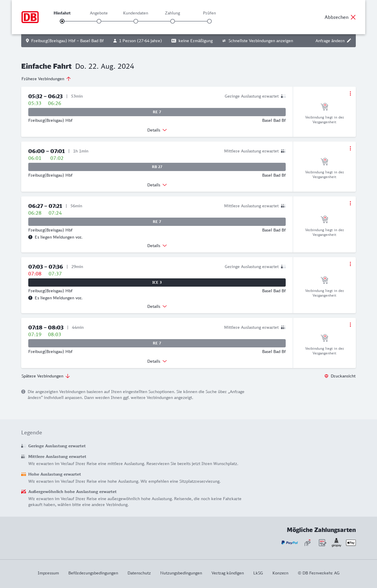Open the three-dot menu for the 05:32 connection
This screenshot has width=377, height=588.
pyautogui.click(x=350, y=93)
